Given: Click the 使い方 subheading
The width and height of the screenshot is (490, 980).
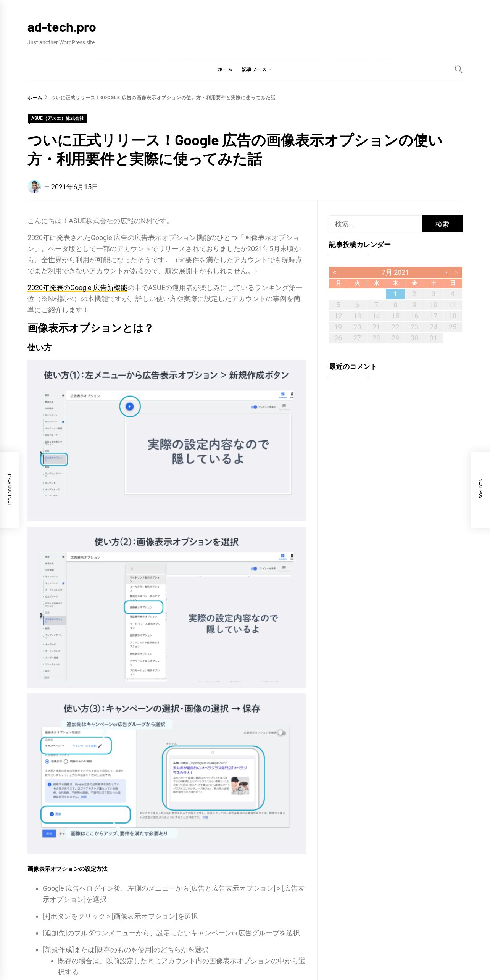Looking at the screenshot, I should [40, 348].
